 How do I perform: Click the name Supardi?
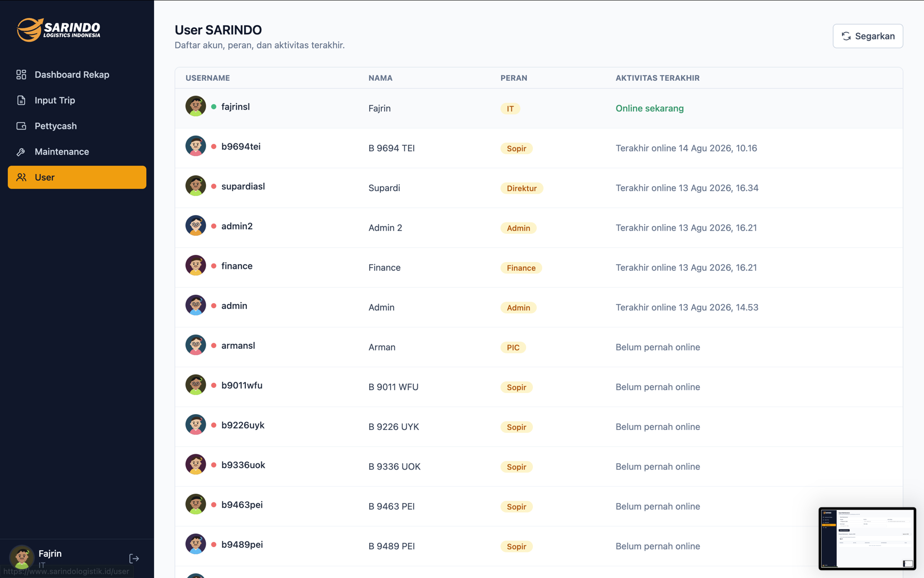tap(384, 188)
